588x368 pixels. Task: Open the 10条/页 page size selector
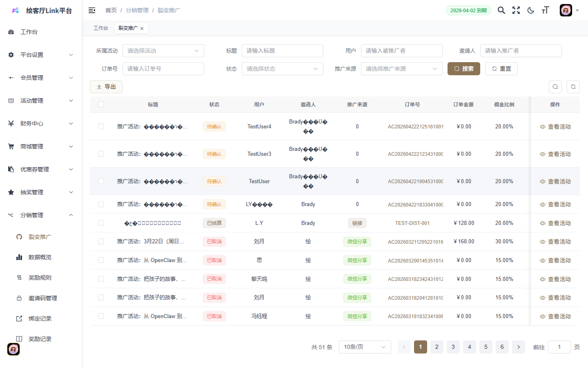(365, 347)
